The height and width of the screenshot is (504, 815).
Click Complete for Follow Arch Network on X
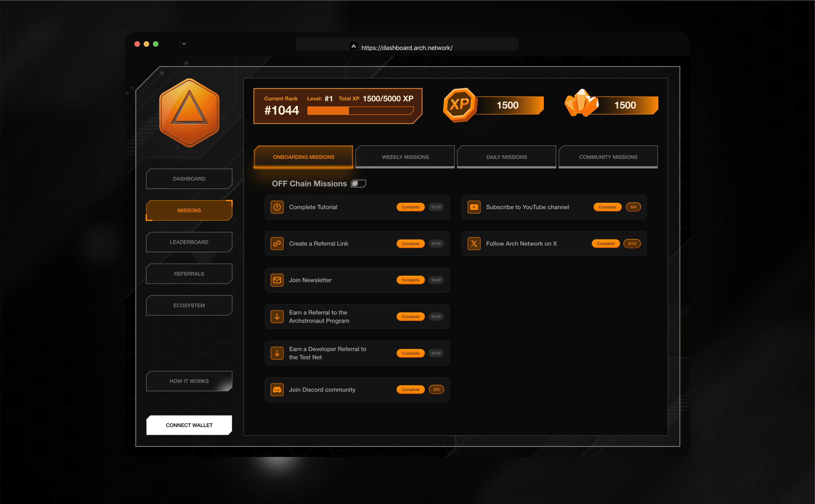tap(606, 244)
